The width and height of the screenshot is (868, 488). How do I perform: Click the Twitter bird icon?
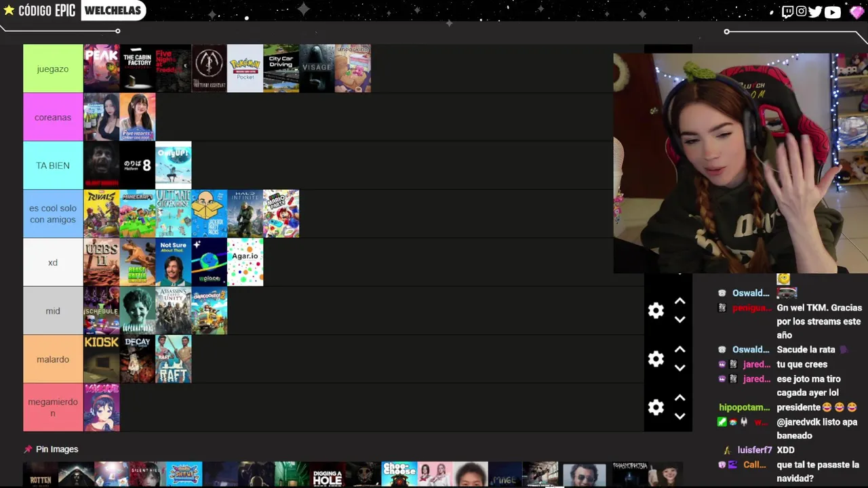[815, 12]
